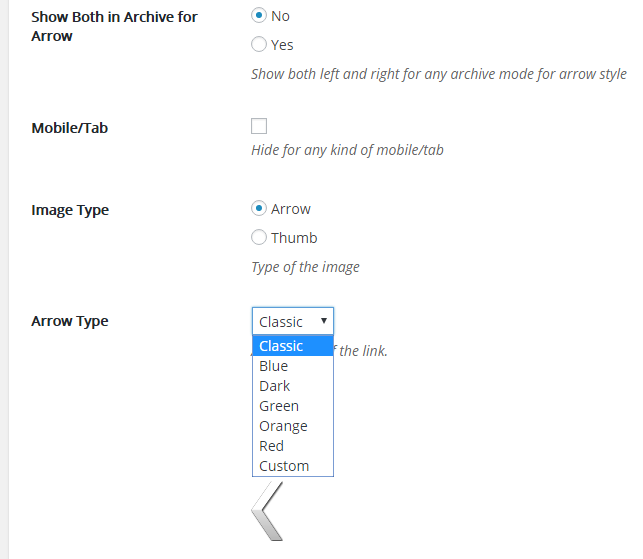Select Custom arrow type option

tap(284, 466)
